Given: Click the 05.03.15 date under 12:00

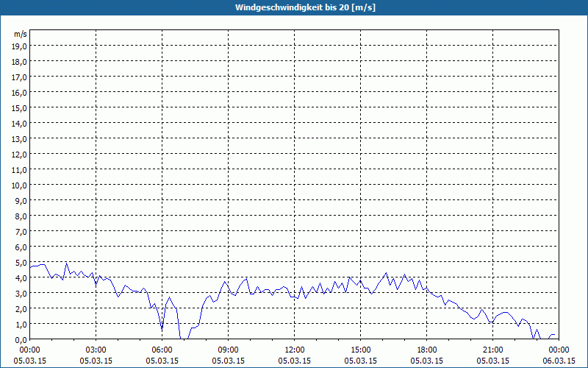Looking at the screenshot, I should click(295, 361).
